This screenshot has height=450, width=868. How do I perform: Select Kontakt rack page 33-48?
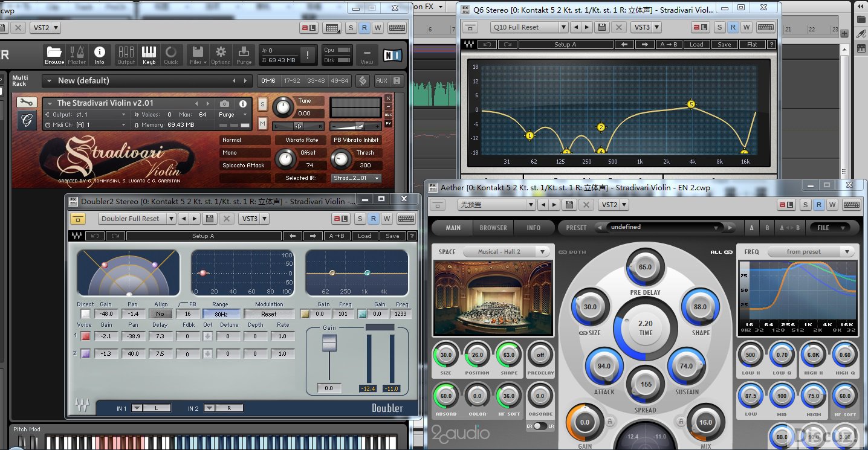click(316, 80)
